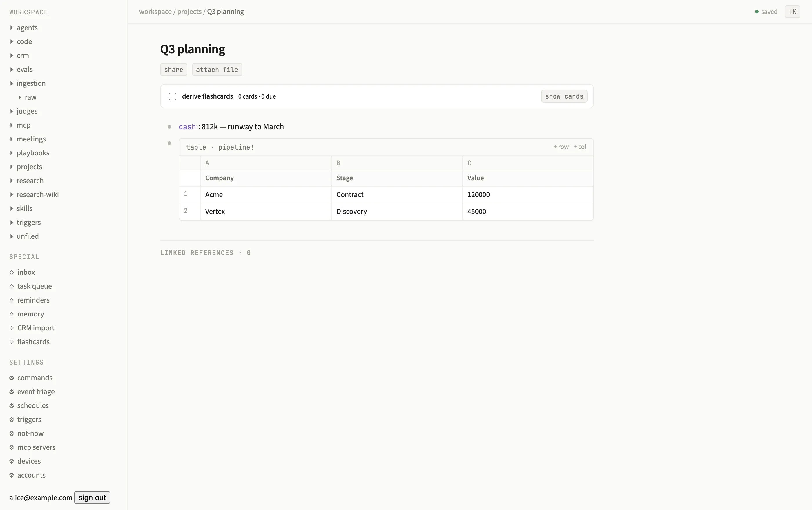The height and width of the screenshot is (510, 812).
Task: Expand the meetings folder arrow
Action: pos(12,139)
